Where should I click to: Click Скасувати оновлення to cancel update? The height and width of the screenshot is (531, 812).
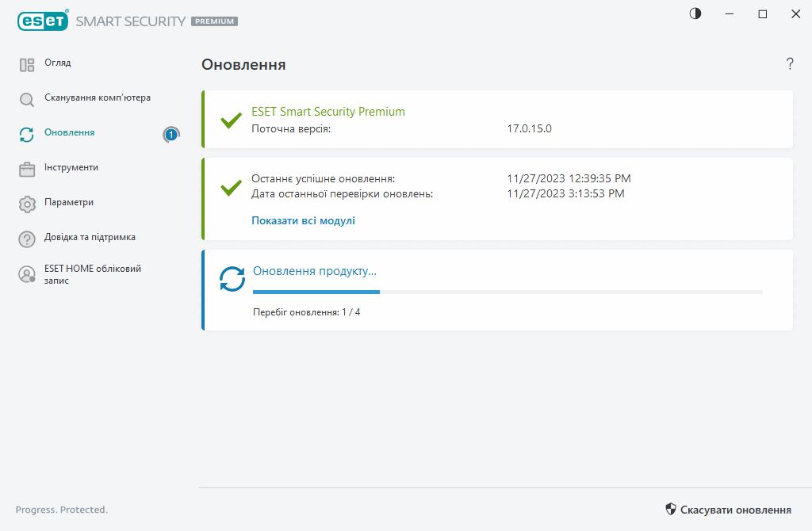(x=728, y=510)
